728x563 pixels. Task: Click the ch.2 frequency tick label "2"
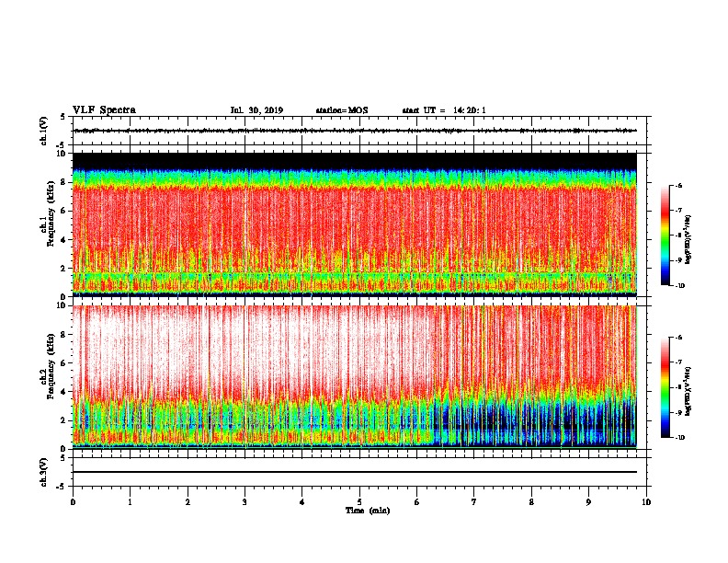coord(63,420)
